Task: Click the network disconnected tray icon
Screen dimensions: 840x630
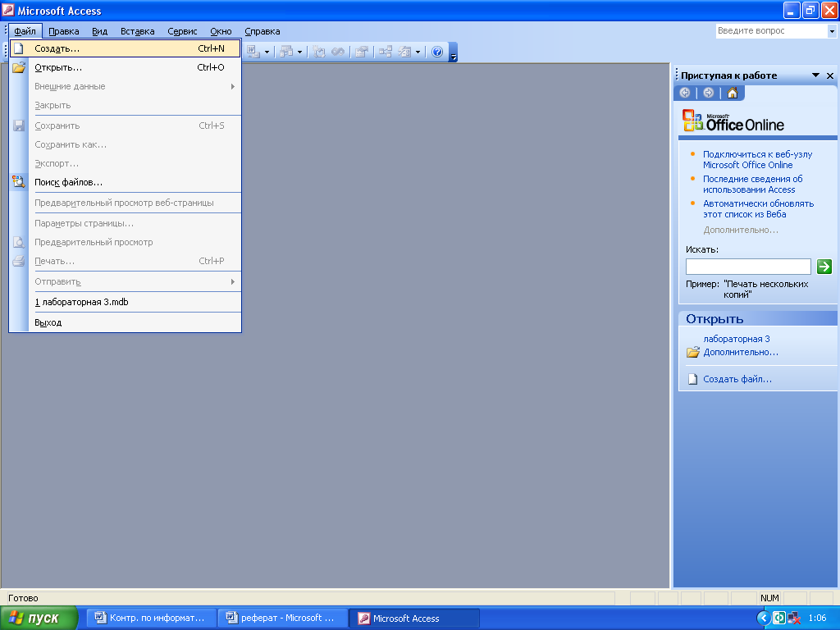Action: point(794,619)
